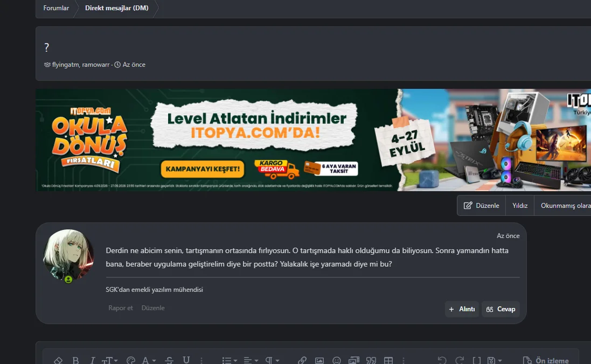Go to Forumlar breadcrumb
591x364 pixels.
[x=56, y=8]
